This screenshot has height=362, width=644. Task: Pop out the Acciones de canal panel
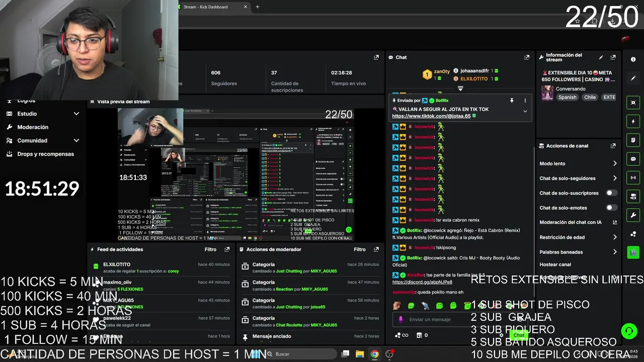click(x=613, y=146)
